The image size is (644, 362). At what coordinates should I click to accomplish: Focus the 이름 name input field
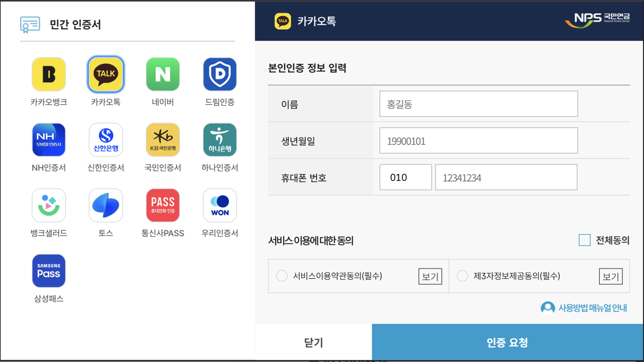478,104
